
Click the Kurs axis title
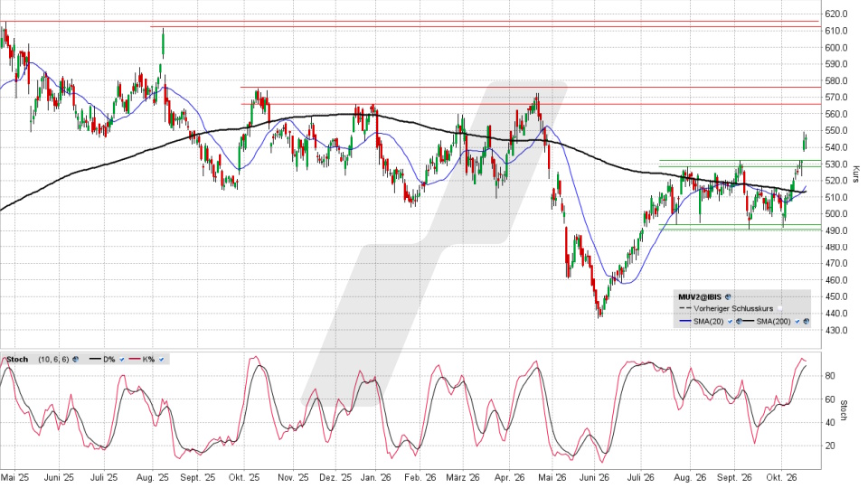pos(856,174)
